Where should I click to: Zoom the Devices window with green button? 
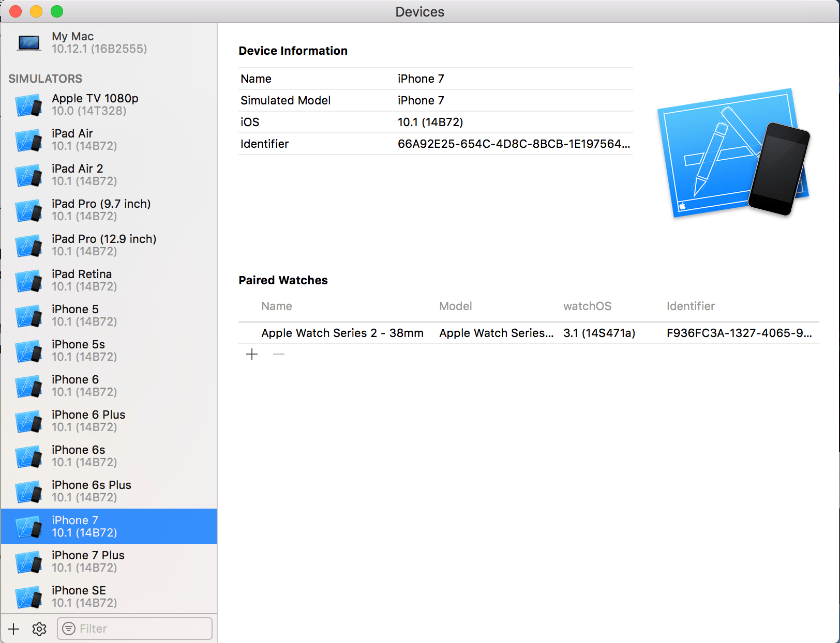[57, 11]
